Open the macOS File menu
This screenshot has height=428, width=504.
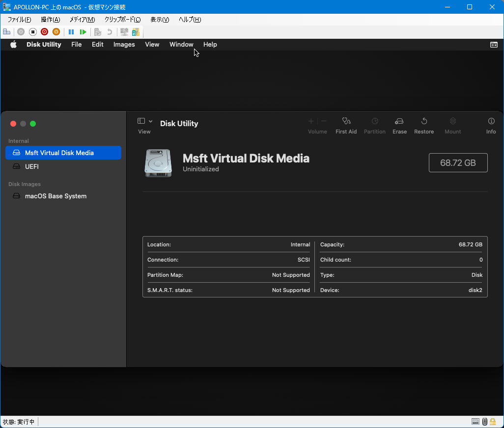pos(77,45)
